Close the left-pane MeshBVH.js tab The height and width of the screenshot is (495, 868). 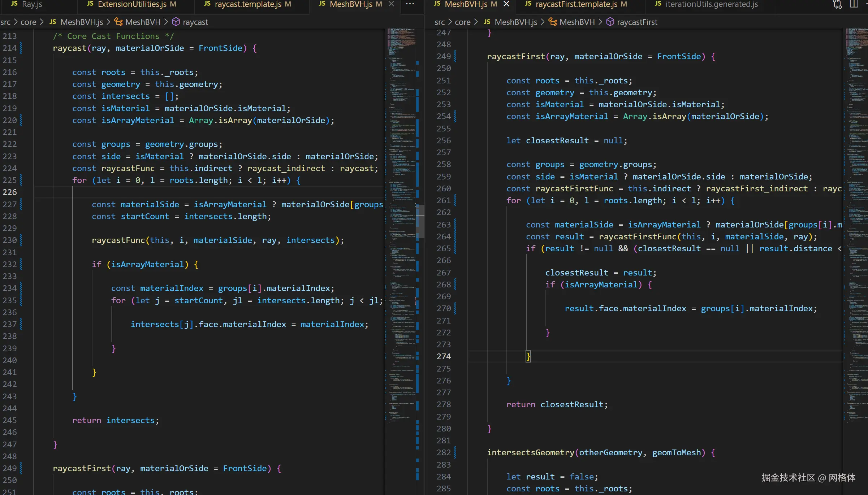click(x=391, y=4)
